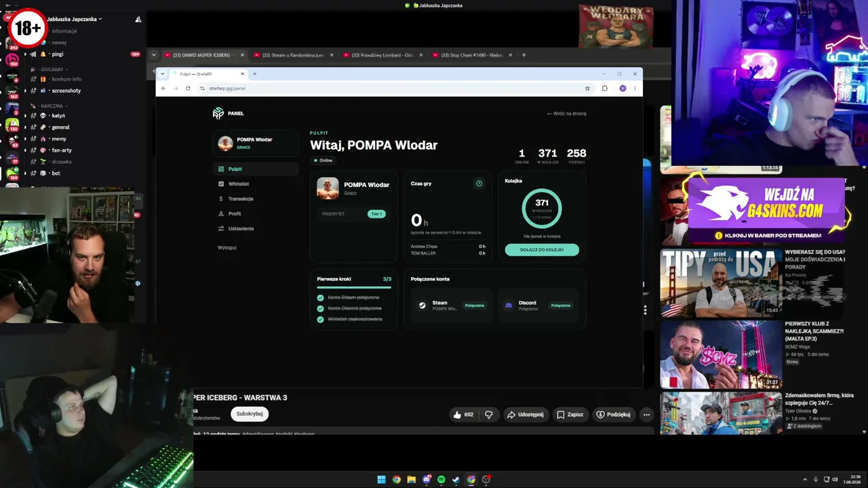
Task: Click the browser Back arrow in StrefaRP window
Action: pyautogui.click(x=163, y=88)
